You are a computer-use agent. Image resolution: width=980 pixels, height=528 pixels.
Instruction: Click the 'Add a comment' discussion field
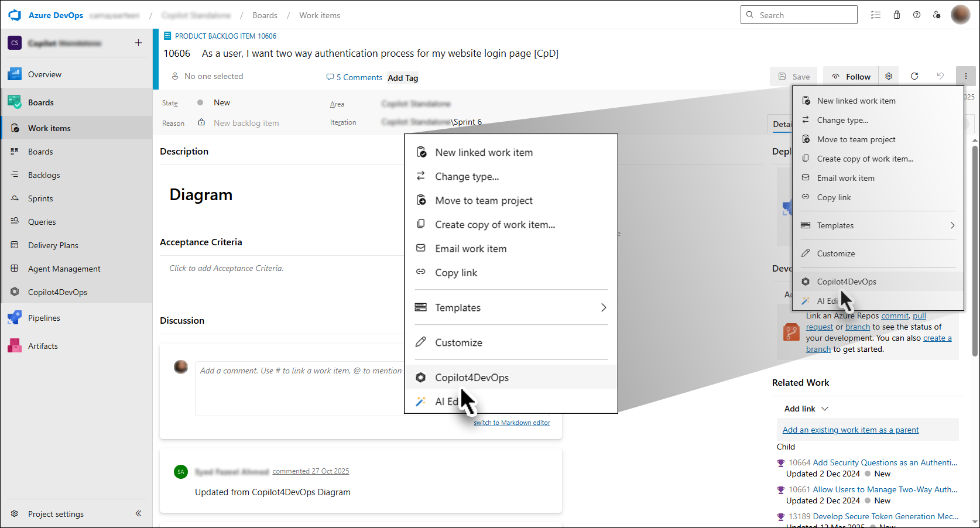coord(301,389)
